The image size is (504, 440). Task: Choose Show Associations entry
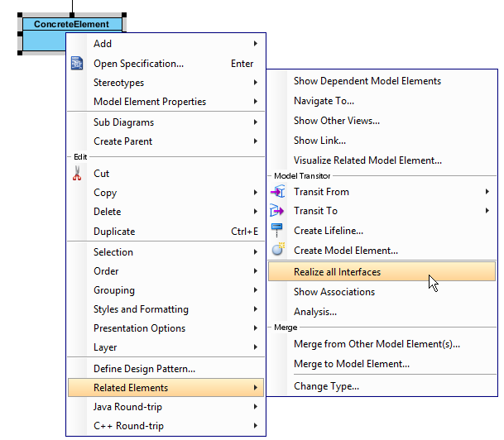click(x=382, y=292)
